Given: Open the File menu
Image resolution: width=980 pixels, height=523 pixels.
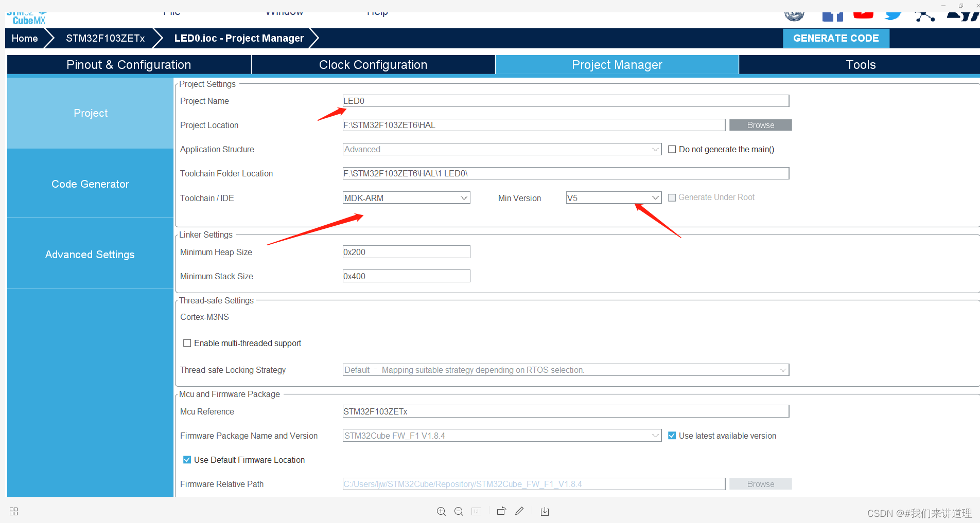Looking at the screenshot, I should pyautogui.click(x=171, y=13).
